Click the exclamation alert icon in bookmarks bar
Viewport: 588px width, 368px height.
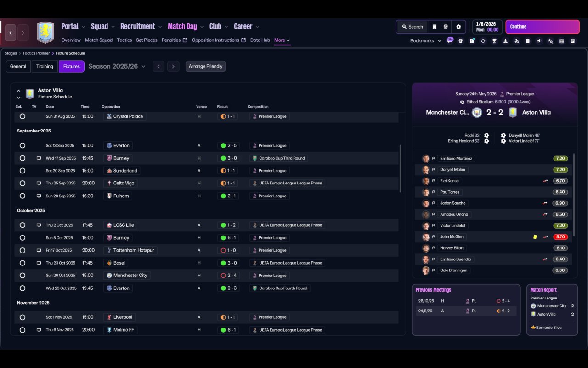[x=472, y=41]
